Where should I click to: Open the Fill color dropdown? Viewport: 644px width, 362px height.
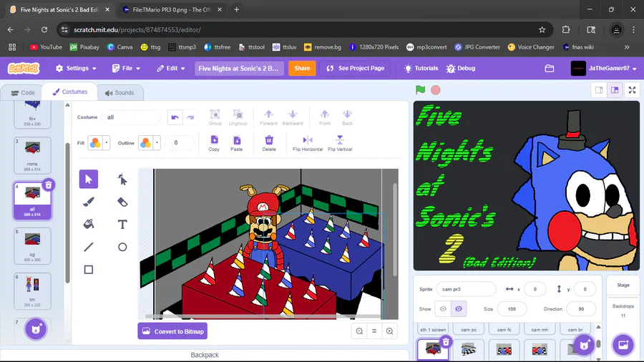click(99, 143)
